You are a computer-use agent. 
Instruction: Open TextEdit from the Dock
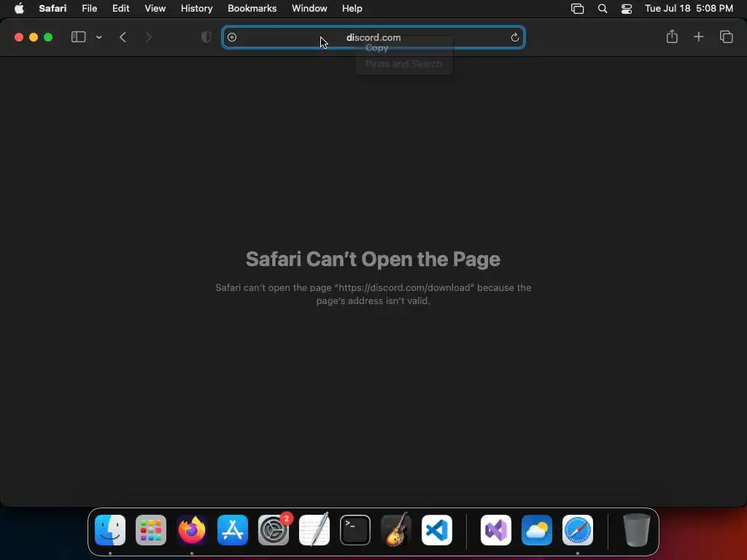coord(314,530)
